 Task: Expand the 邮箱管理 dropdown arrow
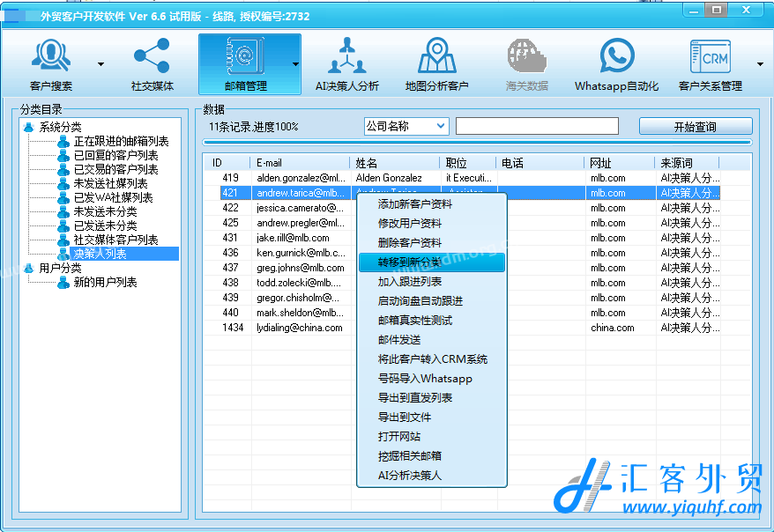pos(295,64)
